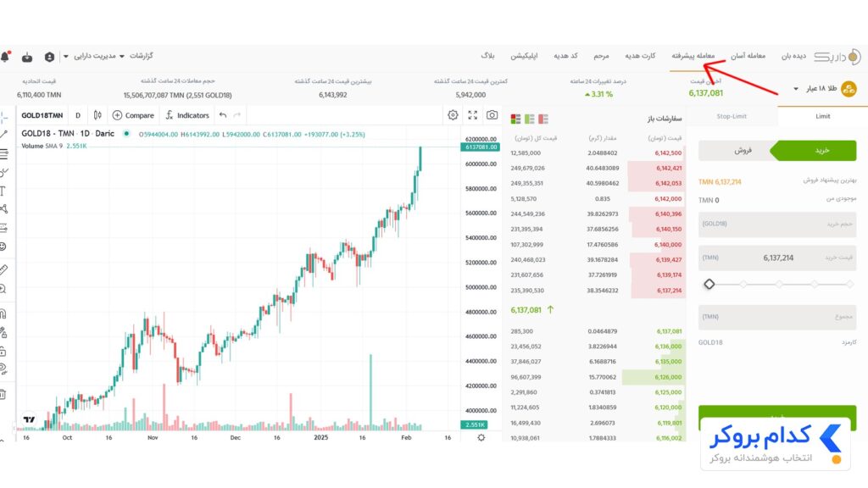Expand the طلا ۱۸ عیار market dropdown

pyautogui.click(x=796, y=89)
